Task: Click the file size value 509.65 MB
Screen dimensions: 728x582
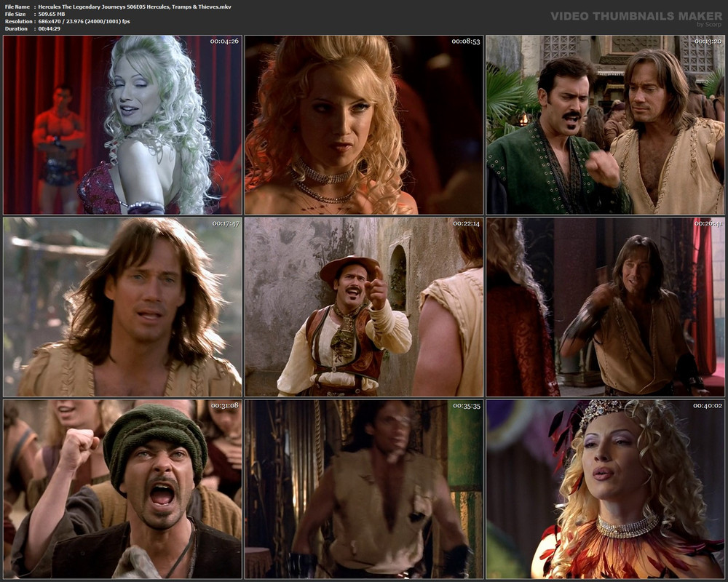Action: click(52, 15)
